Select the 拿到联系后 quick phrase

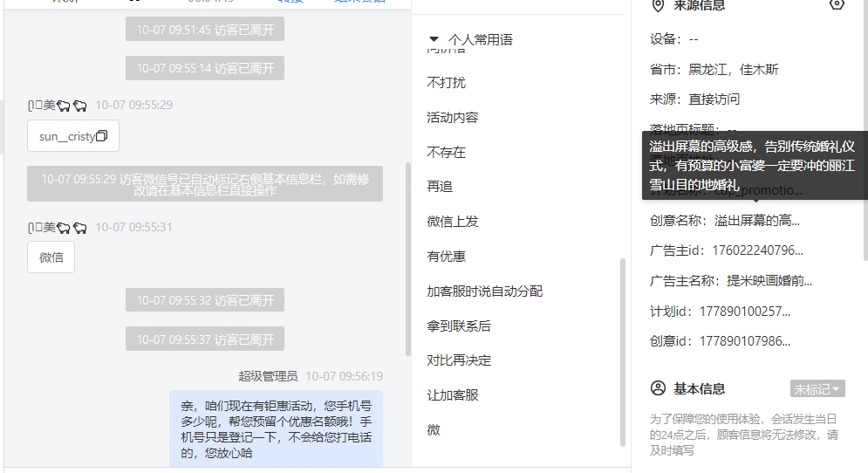(459, 326)
